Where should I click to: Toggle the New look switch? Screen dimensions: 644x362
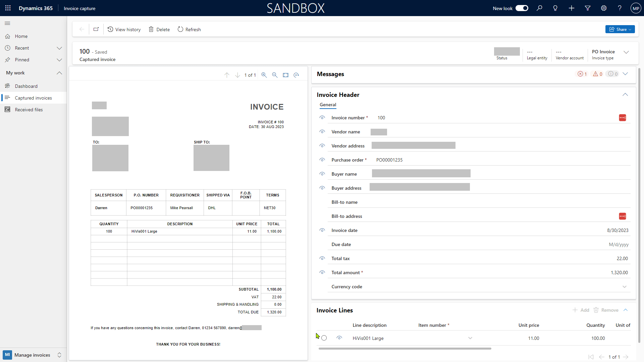522,8
